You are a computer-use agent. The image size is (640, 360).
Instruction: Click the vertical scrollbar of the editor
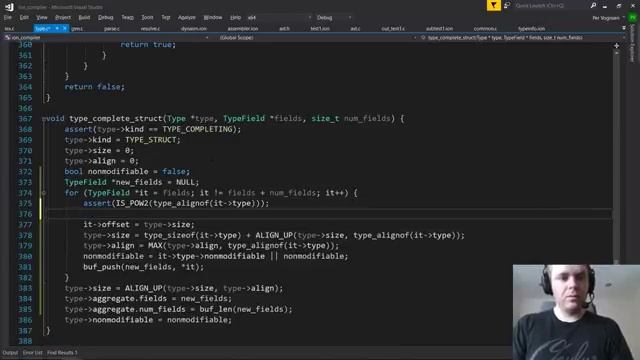pyautogui.click(x=616, y=157)
